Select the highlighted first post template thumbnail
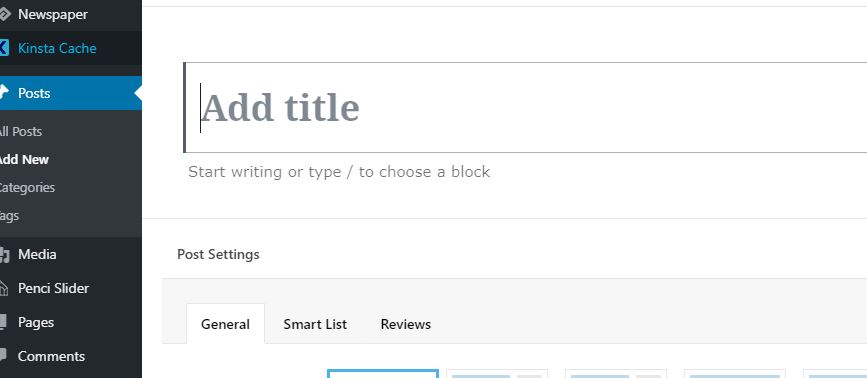Viewport: 867px width, 378px height. (x=383, y=374)
